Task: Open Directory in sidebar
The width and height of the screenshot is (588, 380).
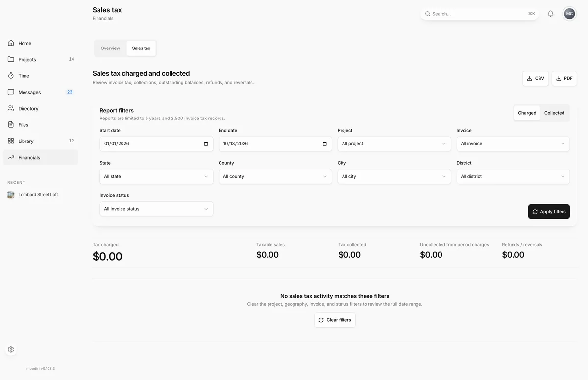Action: [41, 108]
